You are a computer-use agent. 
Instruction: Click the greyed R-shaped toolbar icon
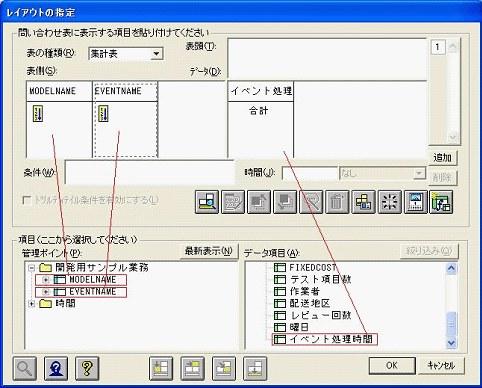(x=311, y=202)
